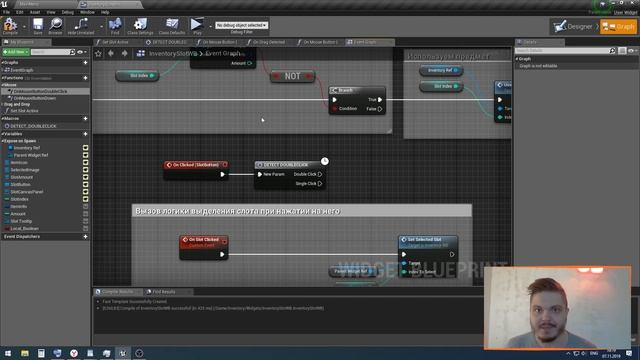
Task: Click the My Blueprint search field
Action: tap(50, 52)
